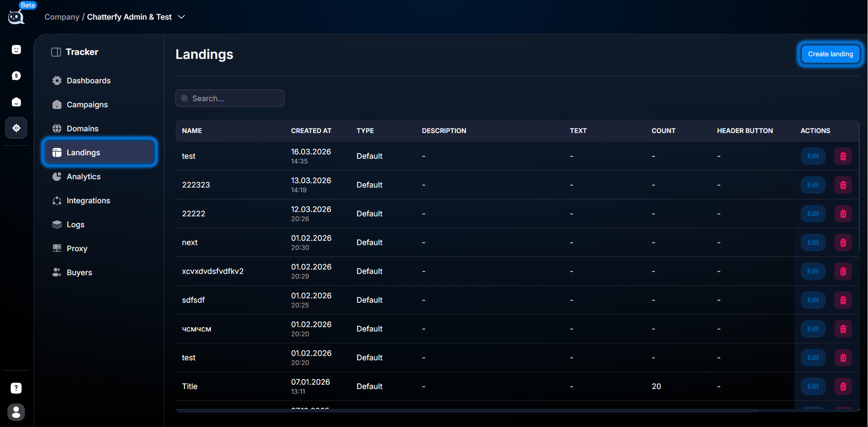Open Domains in the Tracker menu

[99, 129]
